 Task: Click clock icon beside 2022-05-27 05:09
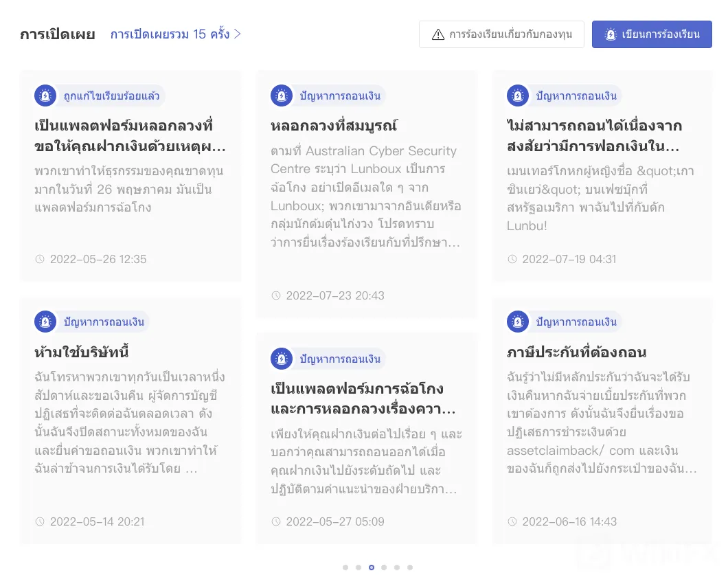point(276,521)
